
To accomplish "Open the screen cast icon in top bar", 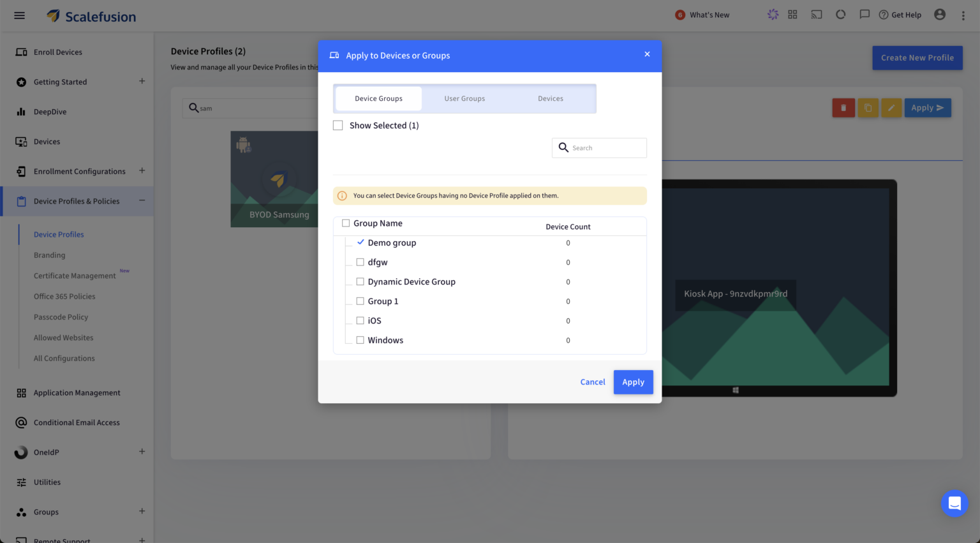I will pos(816,14).
